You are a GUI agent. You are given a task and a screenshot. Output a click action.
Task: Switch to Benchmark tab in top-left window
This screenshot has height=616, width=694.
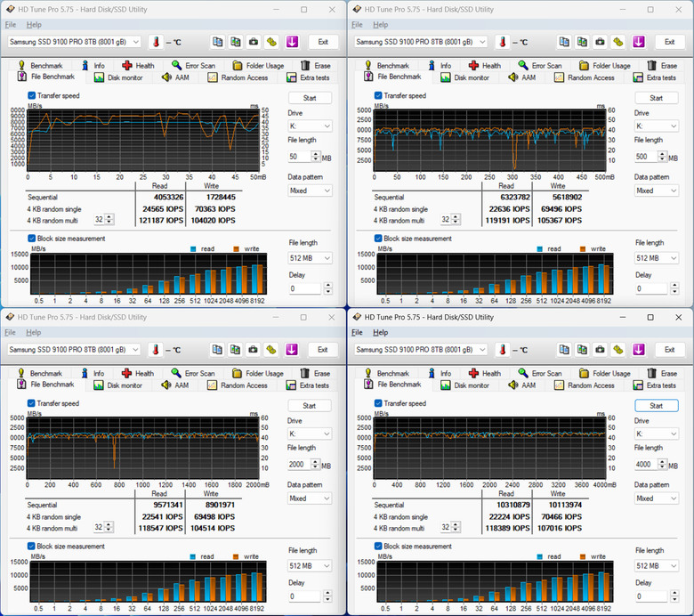(40, 66)
